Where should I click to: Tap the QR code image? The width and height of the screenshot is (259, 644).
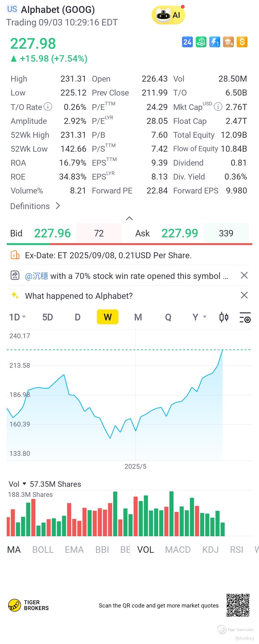point(238,605)
